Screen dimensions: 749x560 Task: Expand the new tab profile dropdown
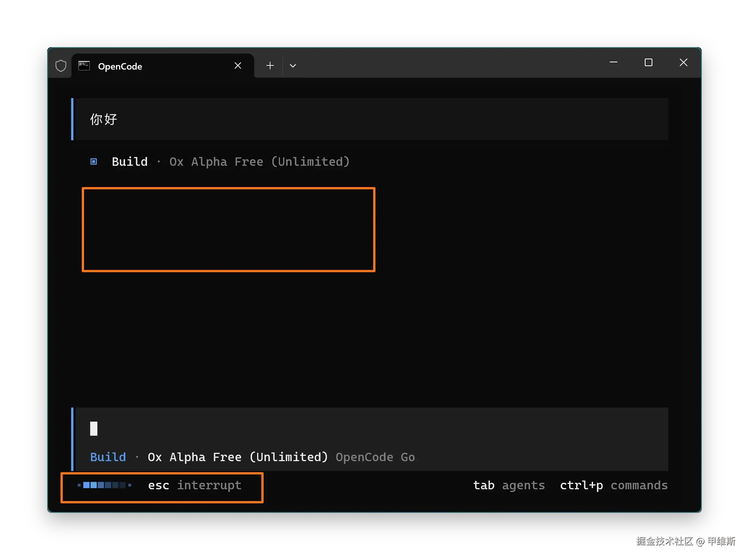coord(293,66)
